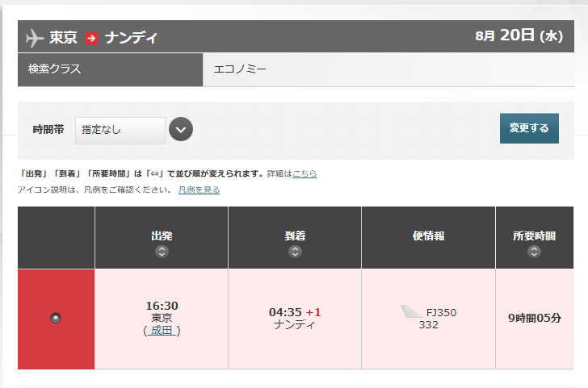Viewport: 588px width, 388px height.
Task: Sort flights by 到着 arrival arrows
Action: (x=295, y=252)
